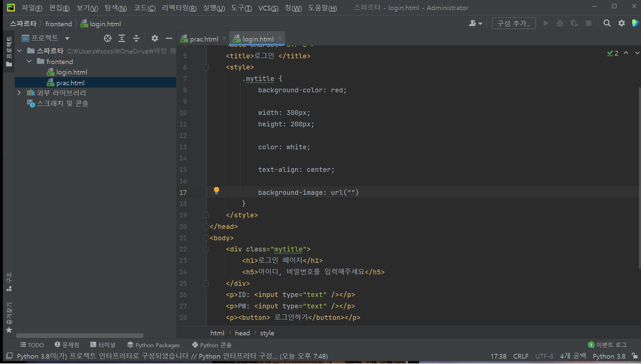Open the Terminal tool window button
Screen dimensions: 641x364
coord(103,345)
